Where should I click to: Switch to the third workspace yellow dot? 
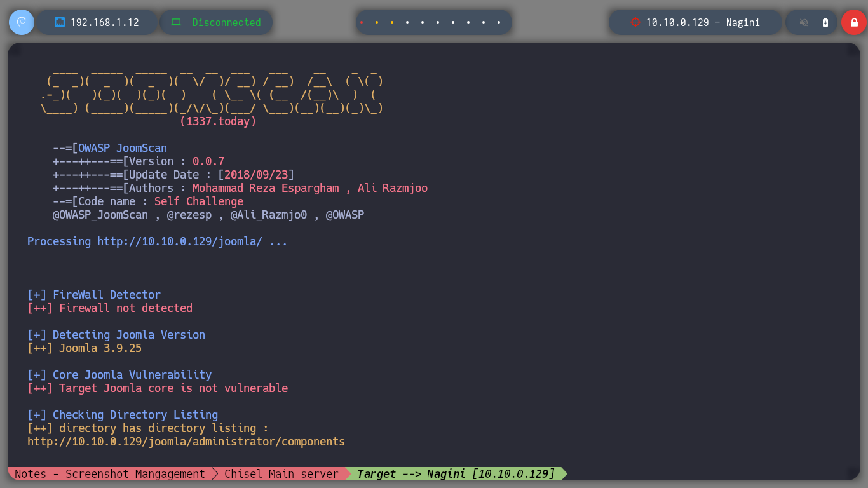click(392, 22)
